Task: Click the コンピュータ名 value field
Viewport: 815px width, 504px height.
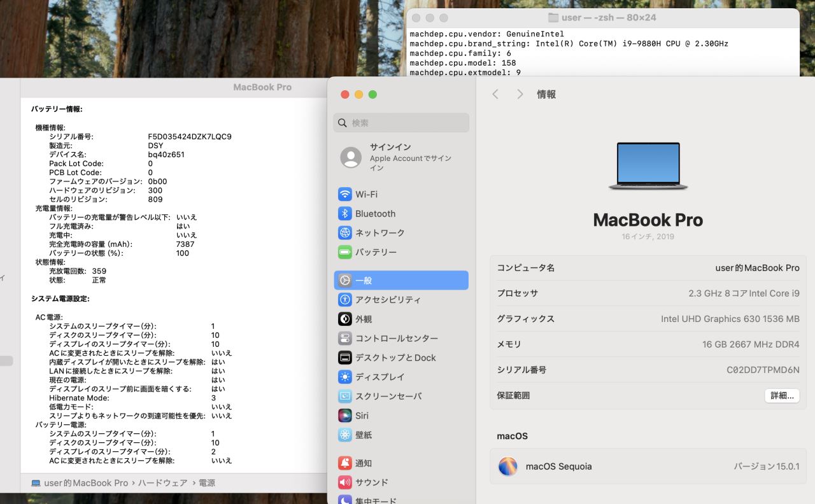Action: [x=756, y=268]
